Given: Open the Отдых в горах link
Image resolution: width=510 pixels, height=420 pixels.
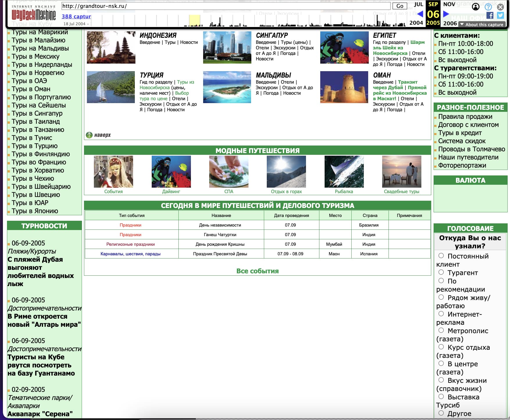Looking at the screenshot, I should click(286, 191).
